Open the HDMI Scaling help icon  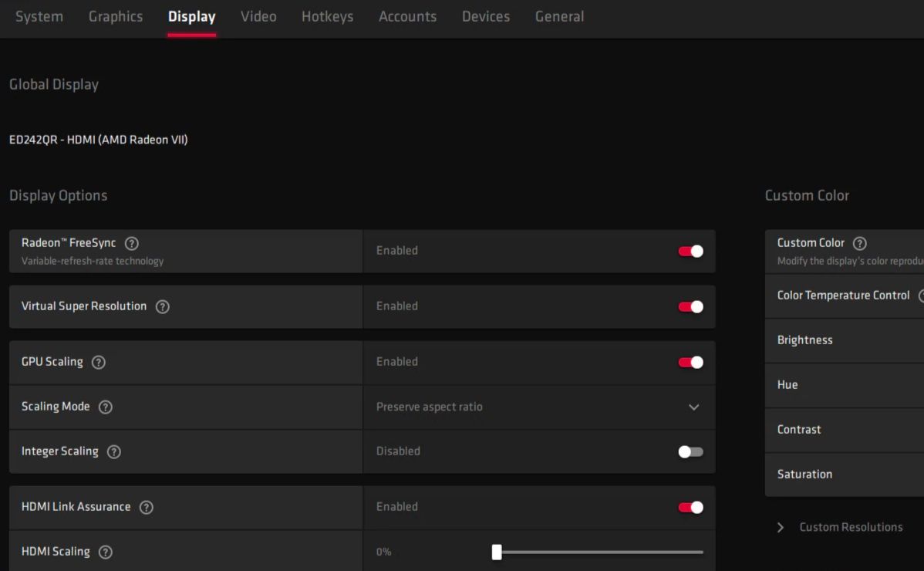click(x=105, y=551)
